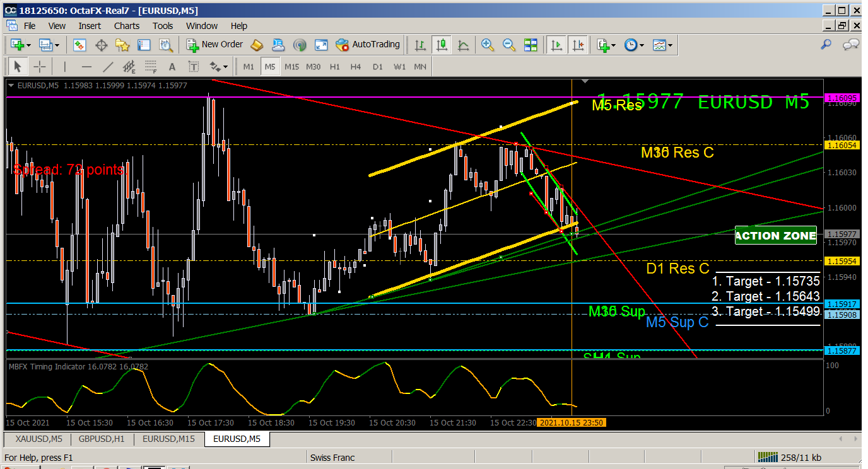
Task: Open the Market Watch panel
Action: pos(79,45)
